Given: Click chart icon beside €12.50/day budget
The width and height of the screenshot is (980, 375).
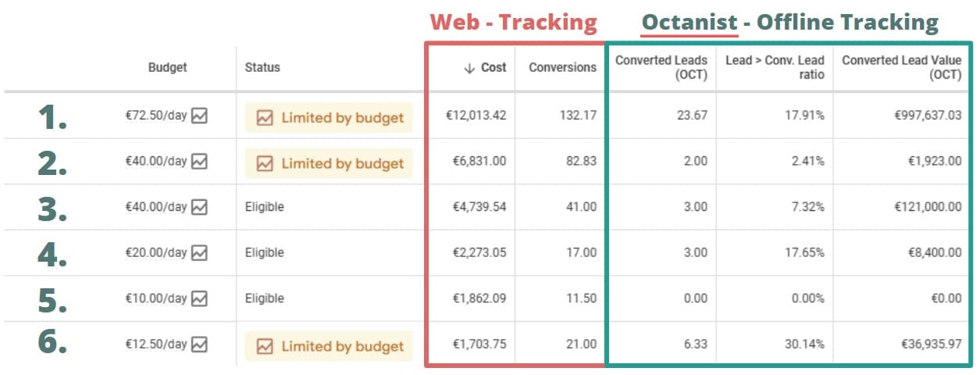Looking at the screenshot, I should [200, 344].
